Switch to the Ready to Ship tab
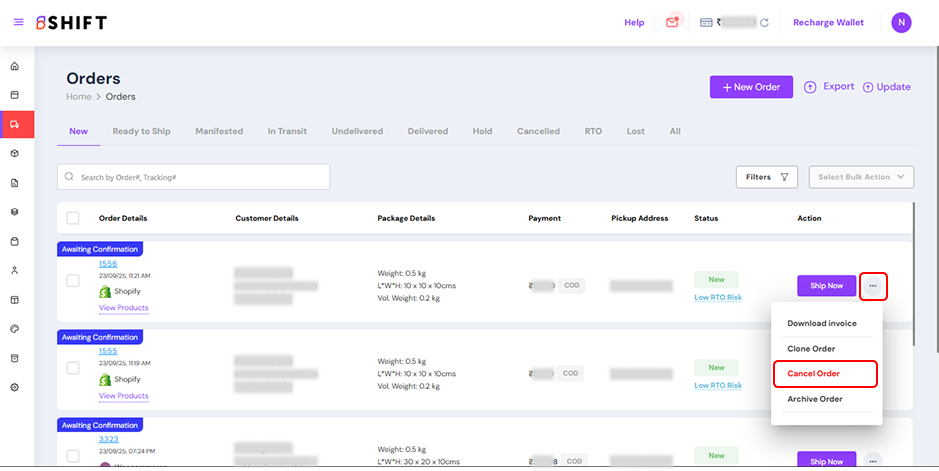 coord(141,131)
